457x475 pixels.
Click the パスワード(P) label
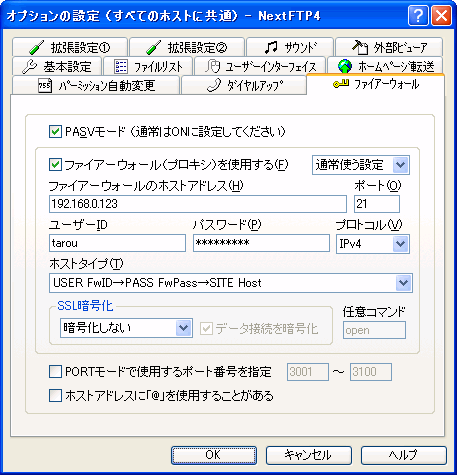[x=227, y=225]
